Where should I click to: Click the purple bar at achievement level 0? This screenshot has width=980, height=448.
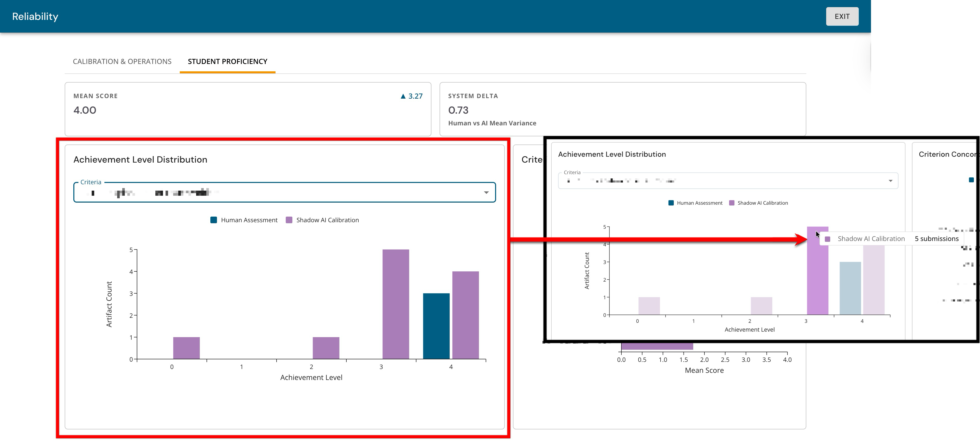click(186, 348)
